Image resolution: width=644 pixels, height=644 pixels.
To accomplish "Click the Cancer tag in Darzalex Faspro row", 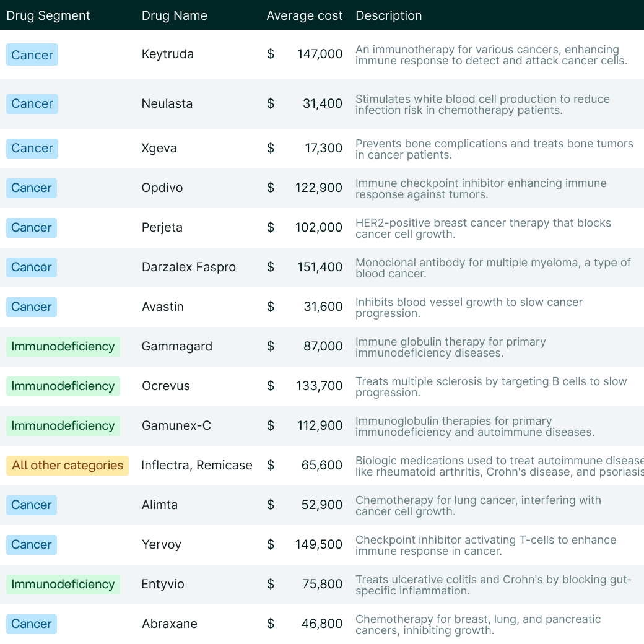I will pyautogui.click(x=32, y=268).
